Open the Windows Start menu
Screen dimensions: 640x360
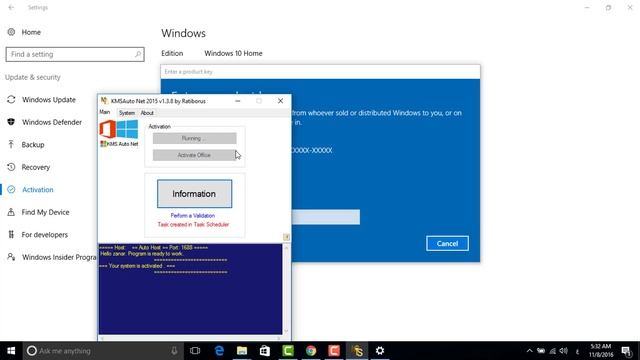[11, 351]
